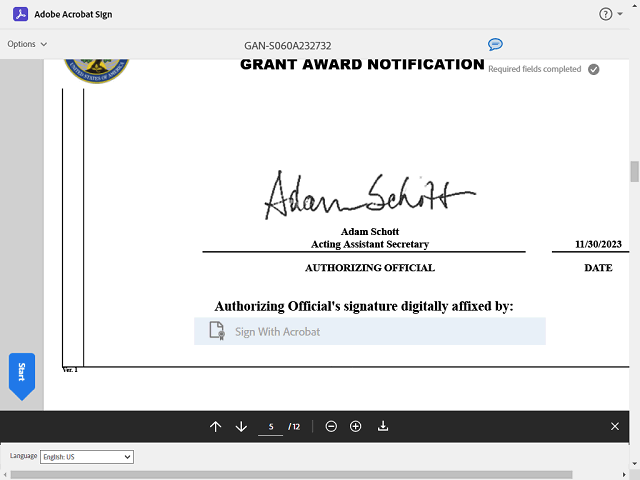Screen dimensions: 640x480
Task: Close the bottom toolbar with X
Action: click(615, 427)
